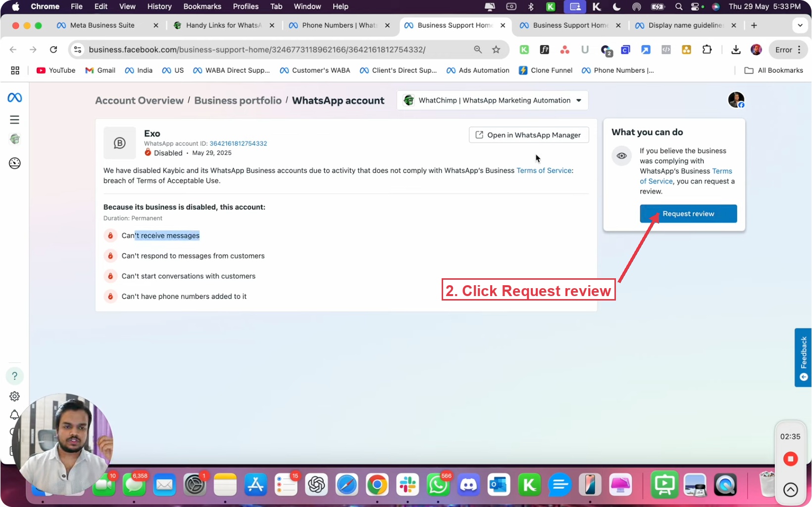812x507 pixels.
Task: Click the WhatsApp account B icon for Exo
Action: coord(119,143)
